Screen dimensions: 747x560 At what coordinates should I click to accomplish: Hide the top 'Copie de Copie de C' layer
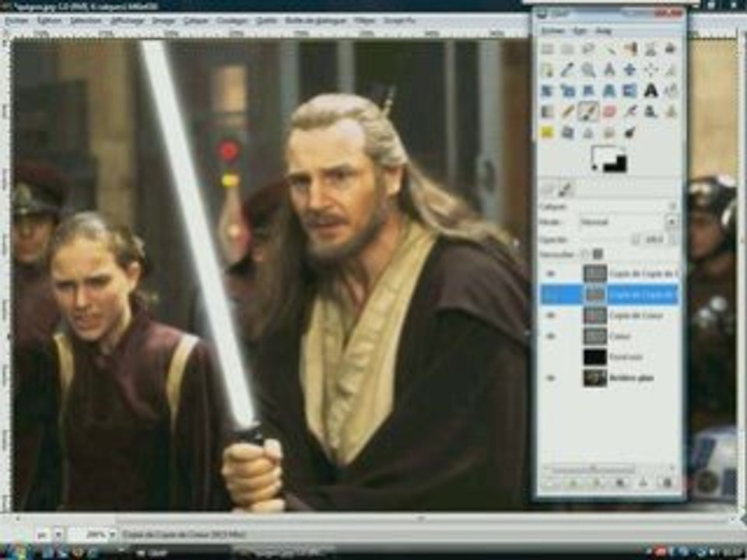[x=551, y=273]
